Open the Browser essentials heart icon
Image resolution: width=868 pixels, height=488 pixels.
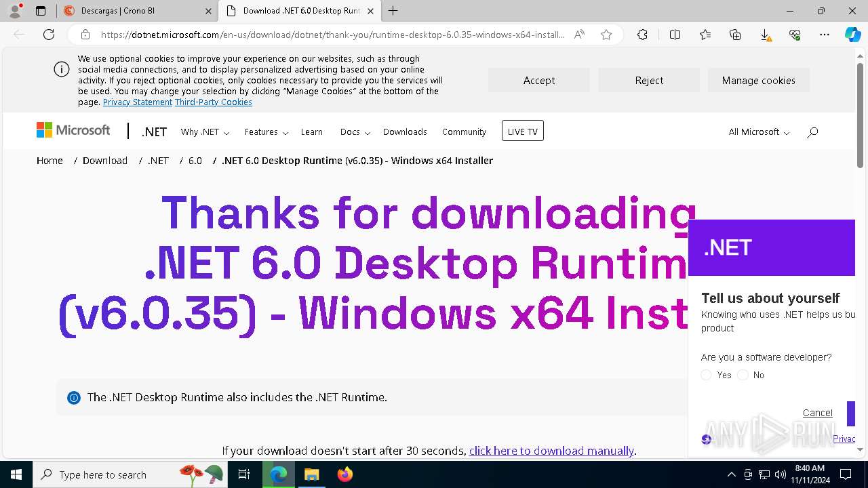[795, 35]
